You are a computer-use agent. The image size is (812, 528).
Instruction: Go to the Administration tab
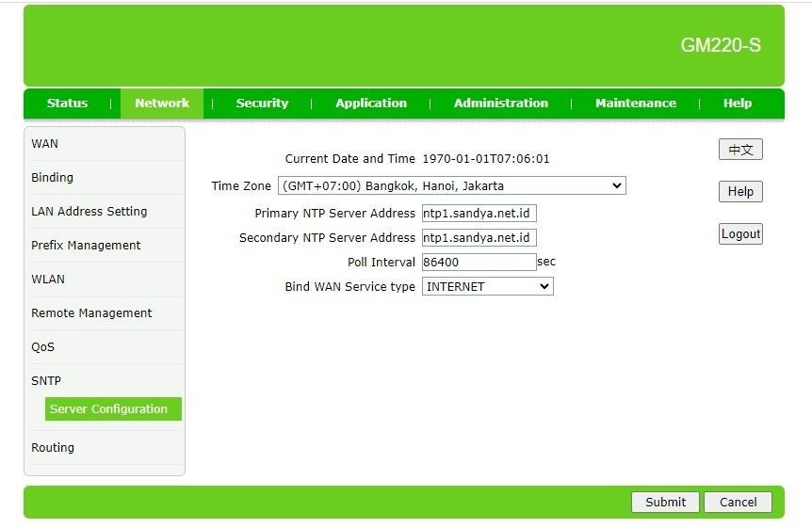[500, 104]
